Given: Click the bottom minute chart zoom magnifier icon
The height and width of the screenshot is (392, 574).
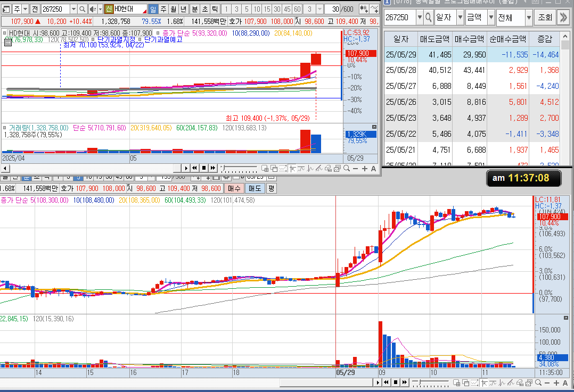Looking at the screenshot, I should [538, 382].
